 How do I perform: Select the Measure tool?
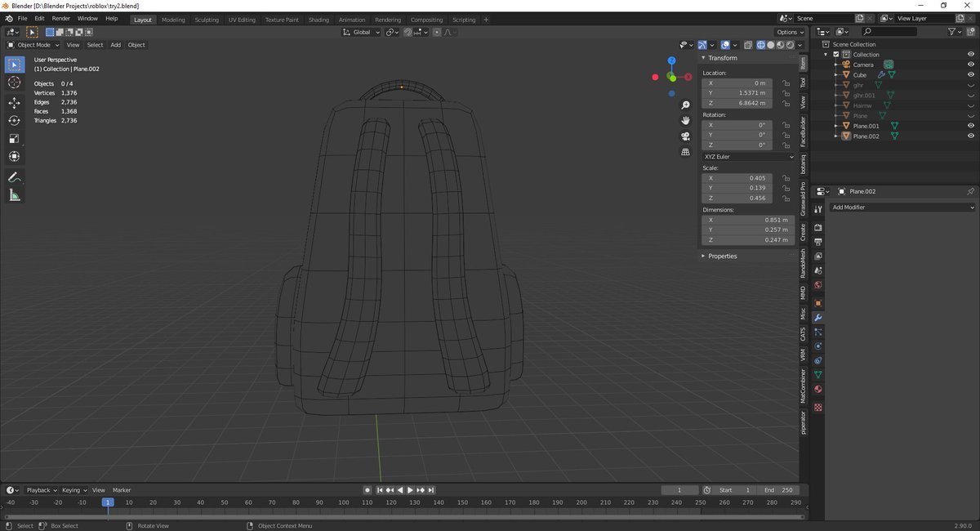[14, 194]
